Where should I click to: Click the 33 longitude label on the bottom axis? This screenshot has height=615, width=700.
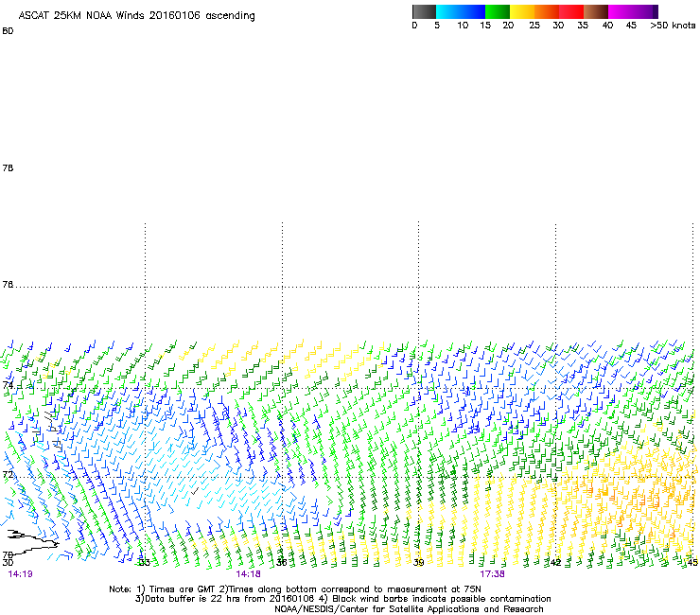pos(144,562)
